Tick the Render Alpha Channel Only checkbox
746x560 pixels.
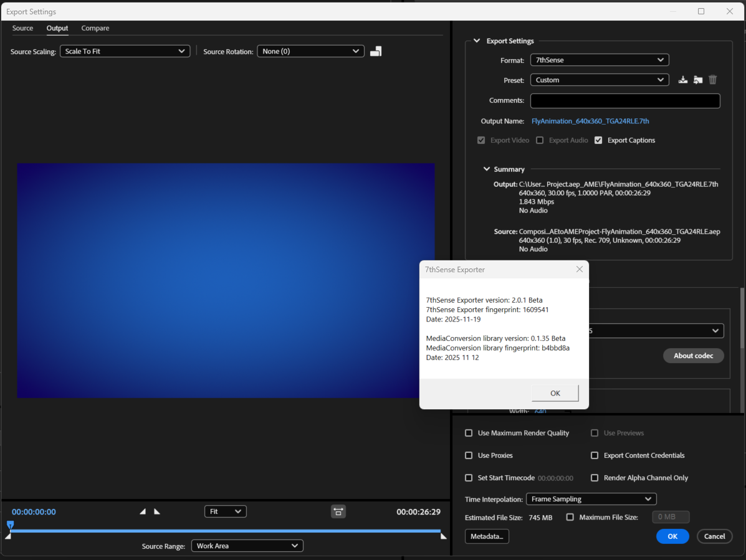point(595,478)
